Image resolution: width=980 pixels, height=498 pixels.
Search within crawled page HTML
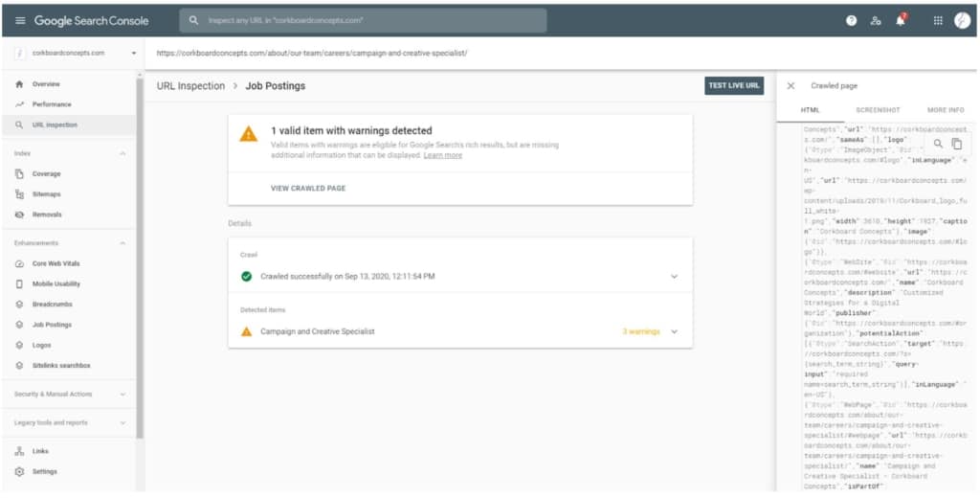(x=939, y=144)
